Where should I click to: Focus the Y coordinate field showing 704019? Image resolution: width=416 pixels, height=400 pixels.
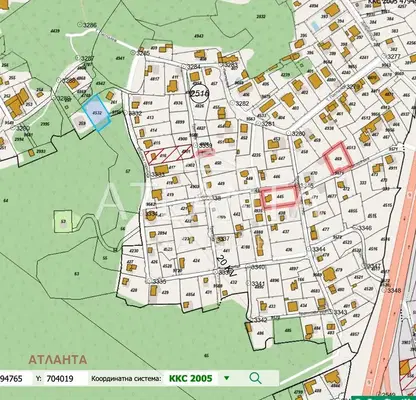pos(64,379)
